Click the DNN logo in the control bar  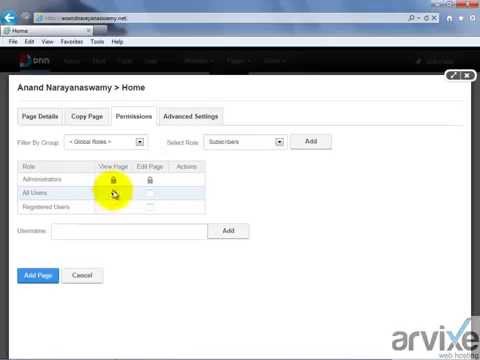click(x=35, y=61)
